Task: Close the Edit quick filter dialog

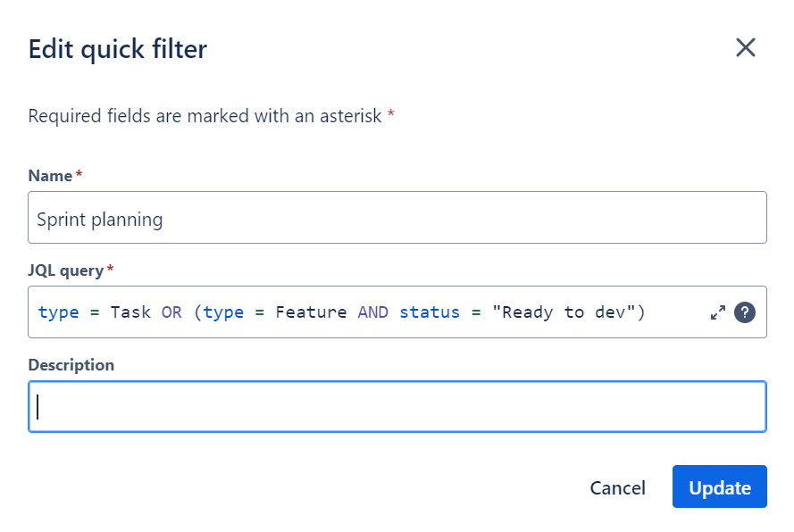Action: (x=746, y=48)
